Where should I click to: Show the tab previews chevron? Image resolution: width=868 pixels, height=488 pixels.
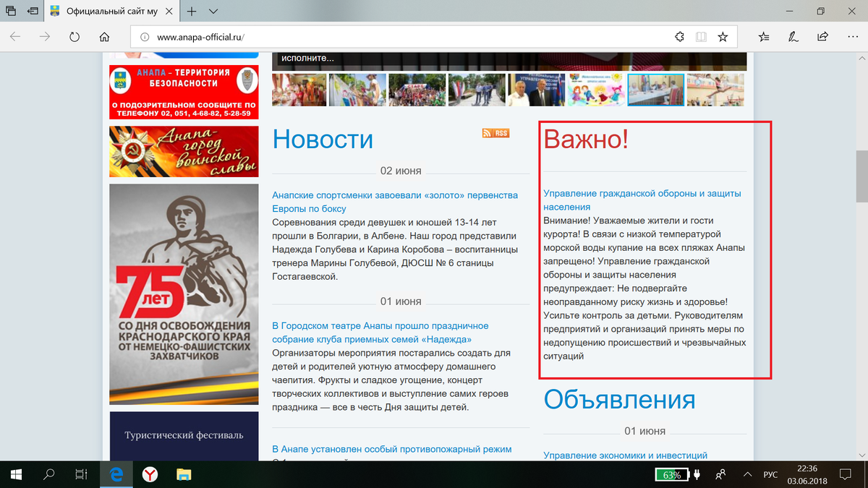pos(213,12)
